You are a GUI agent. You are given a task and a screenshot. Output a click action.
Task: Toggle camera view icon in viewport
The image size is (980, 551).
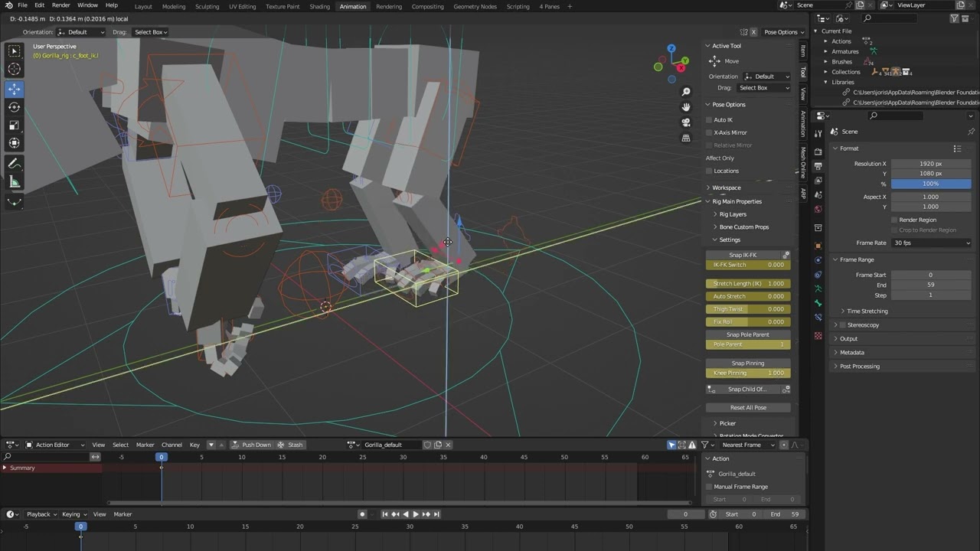click(686, 122)
